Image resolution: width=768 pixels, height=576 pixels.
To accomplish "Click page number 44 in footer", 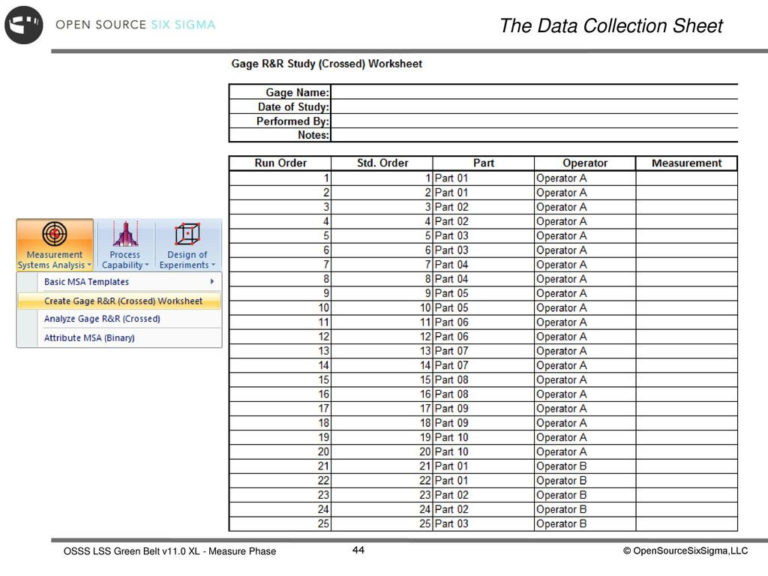I will tap(358, 550).
